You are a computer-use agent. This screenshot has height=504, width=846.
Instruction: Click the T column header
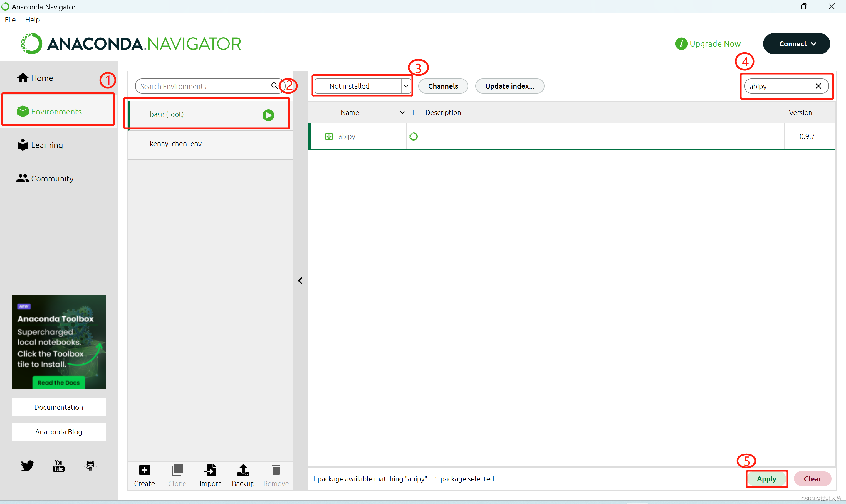click(x=413, y=112)
